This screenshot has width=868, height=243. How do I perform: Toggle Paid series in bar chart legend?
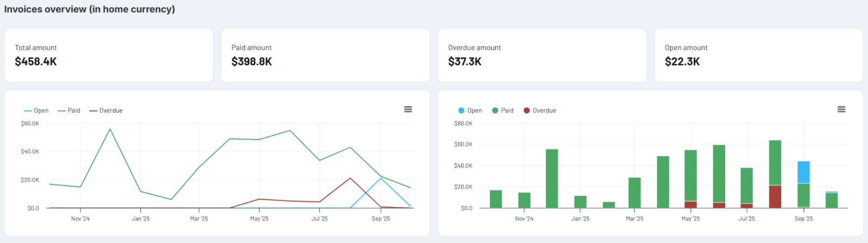click(502, 111)
